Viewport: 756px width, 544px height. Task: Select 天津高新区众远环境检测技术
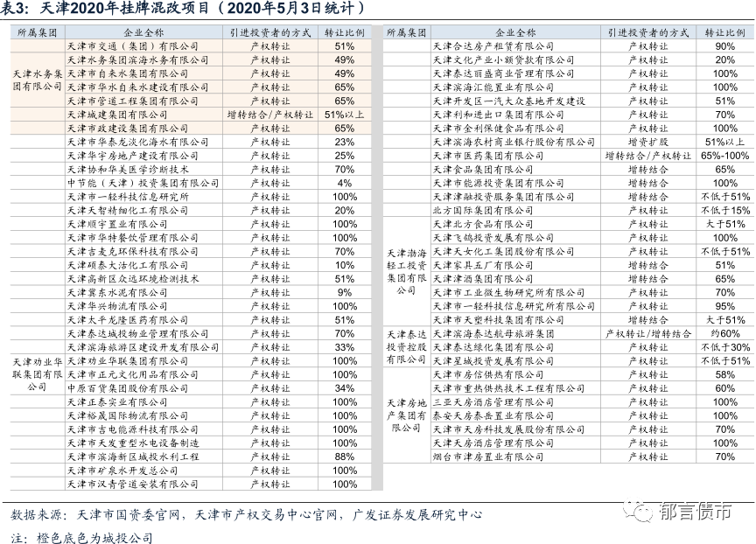point(133,279)
